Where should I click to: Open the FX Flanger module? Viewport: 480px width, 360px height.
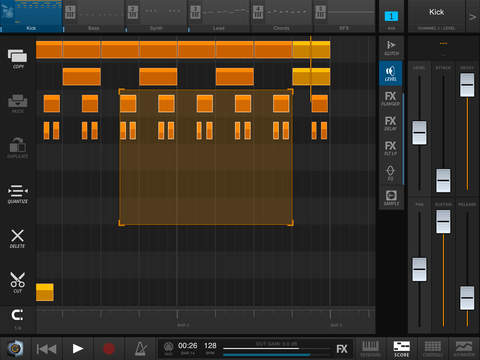(x=391, y=98)
